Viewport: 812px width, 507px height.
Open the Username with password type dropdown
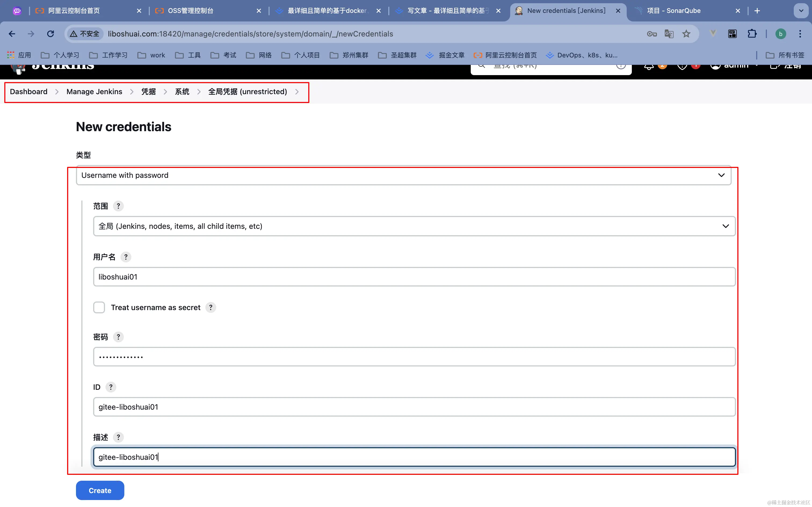point(403,175)
